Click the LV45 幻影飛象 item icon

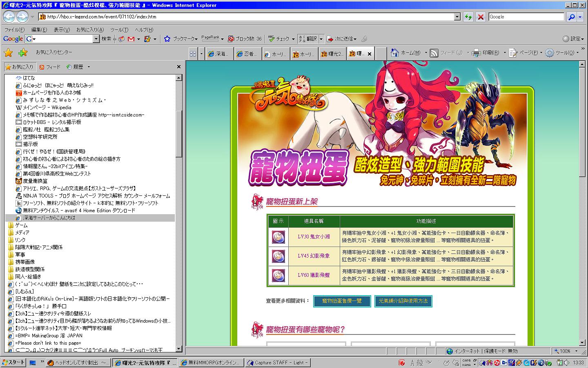click(278, 256)
